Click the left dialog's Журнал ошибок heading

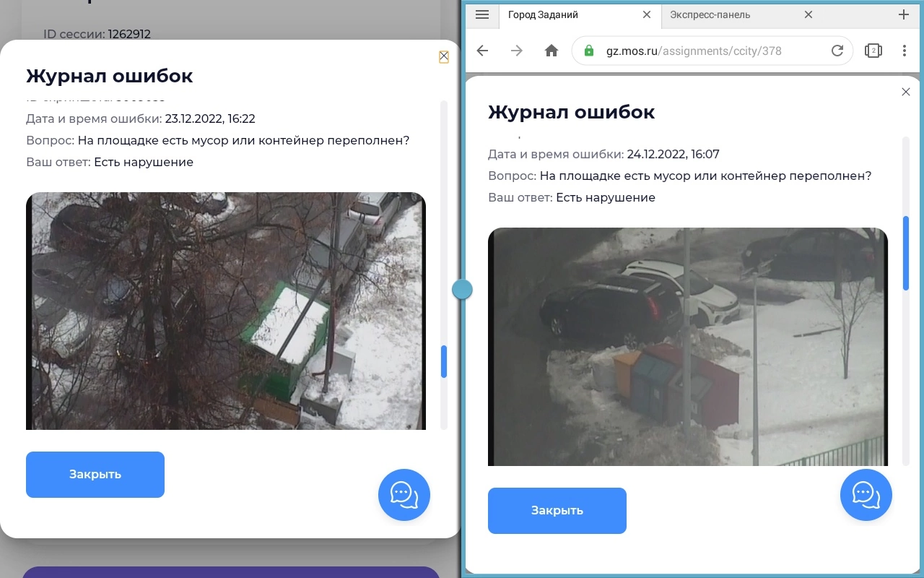(x=110, y=76)
